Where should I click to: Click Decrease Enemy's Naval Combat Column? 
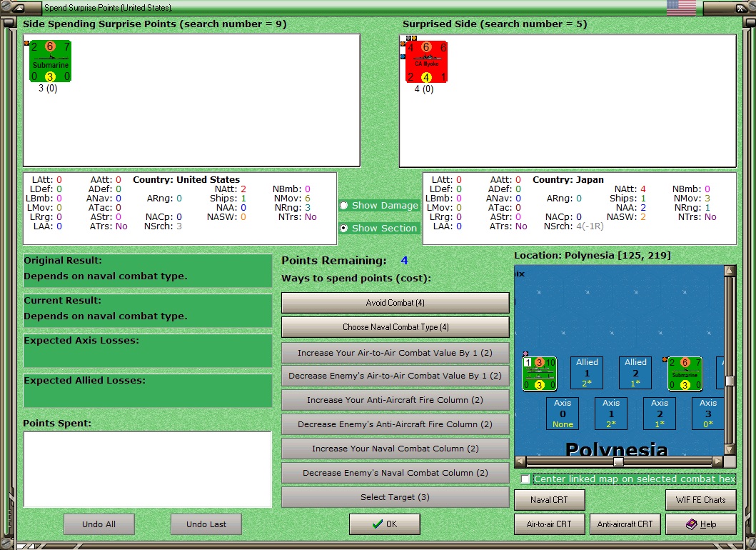[395, 473]
